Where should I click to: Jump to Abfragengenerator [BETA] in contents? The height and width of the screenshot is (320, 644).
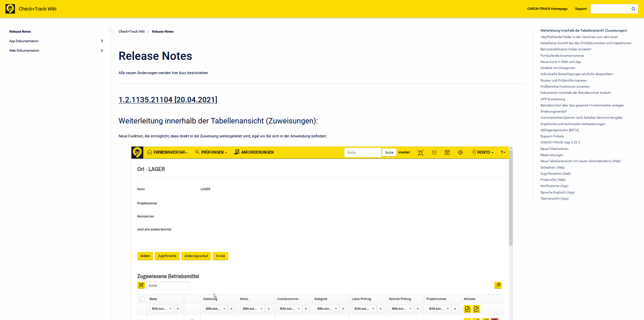559,130
